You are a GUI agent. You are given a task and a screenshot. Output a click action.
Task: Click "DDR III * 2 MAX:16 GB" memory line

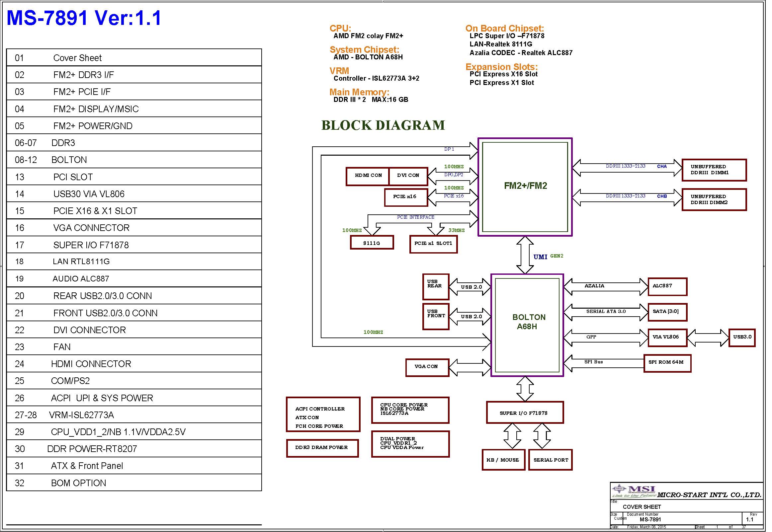coord(371,100)
